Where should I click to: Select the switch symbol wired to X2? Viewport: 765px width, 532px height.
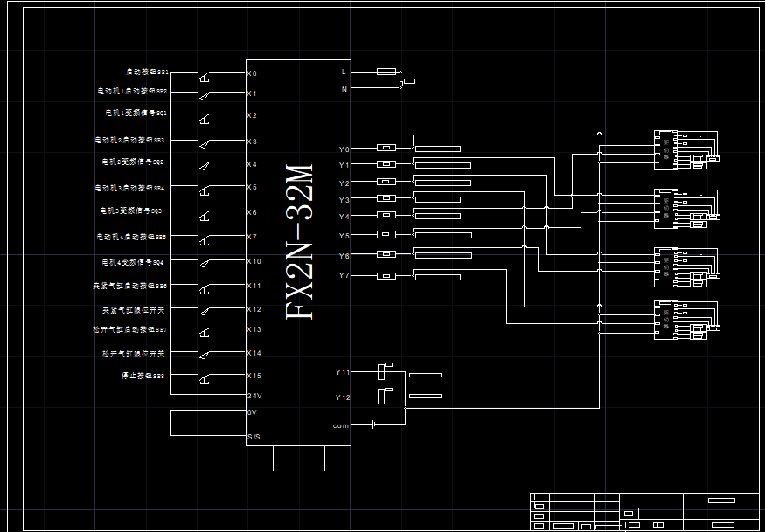point(205,119)
